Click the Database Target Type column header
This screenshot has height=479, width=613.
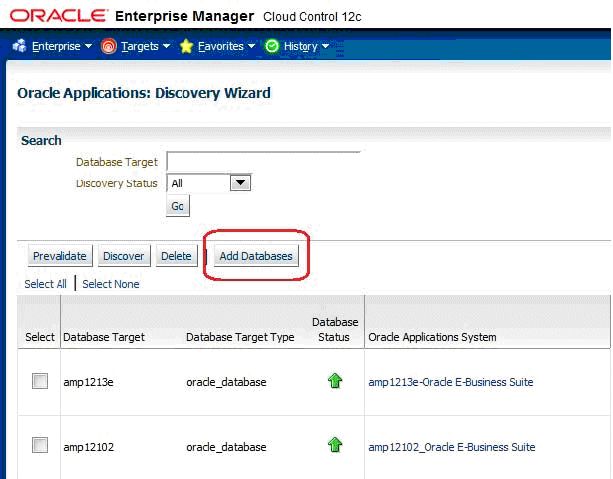[240, 337]
